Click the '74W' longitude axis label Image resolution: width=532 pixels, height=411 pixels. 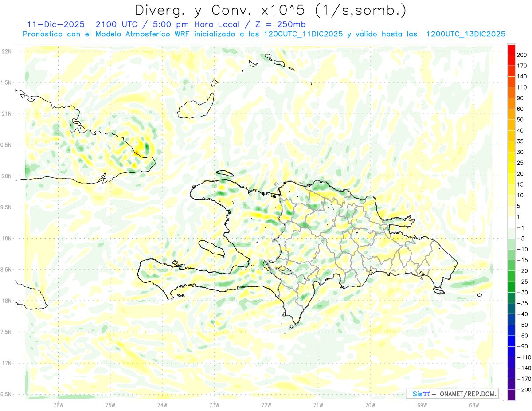click(162, 405)
